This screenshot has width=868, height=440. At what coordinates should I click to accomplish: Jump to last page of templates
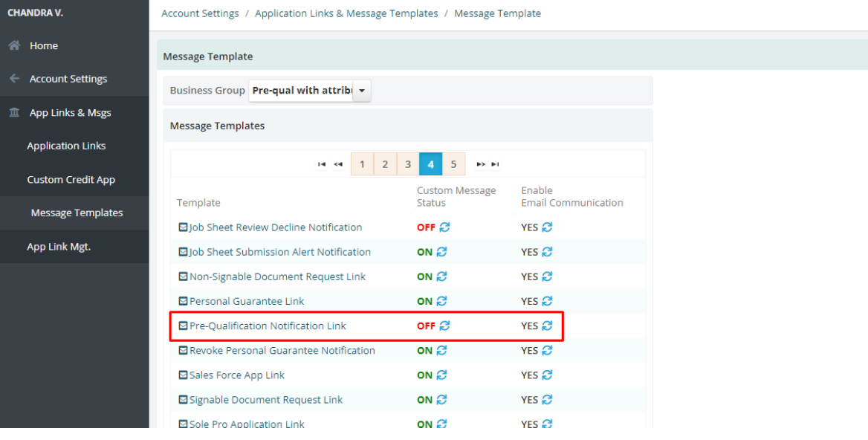[x=496, y=164]
